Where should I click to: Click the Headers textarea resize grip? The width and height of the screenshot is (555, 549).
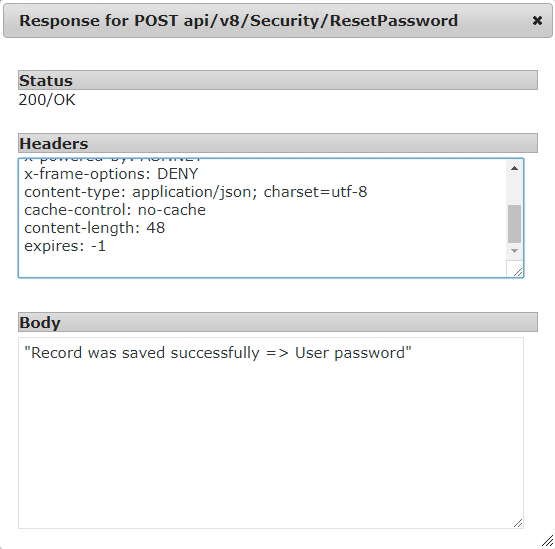(517, 271)
